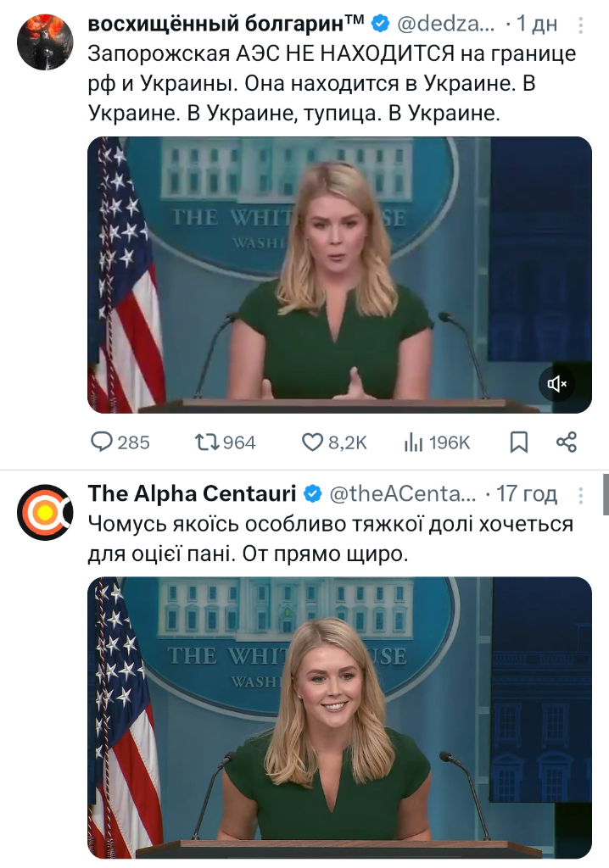Open The Alpha Centauri avatar

pos(45,512)
